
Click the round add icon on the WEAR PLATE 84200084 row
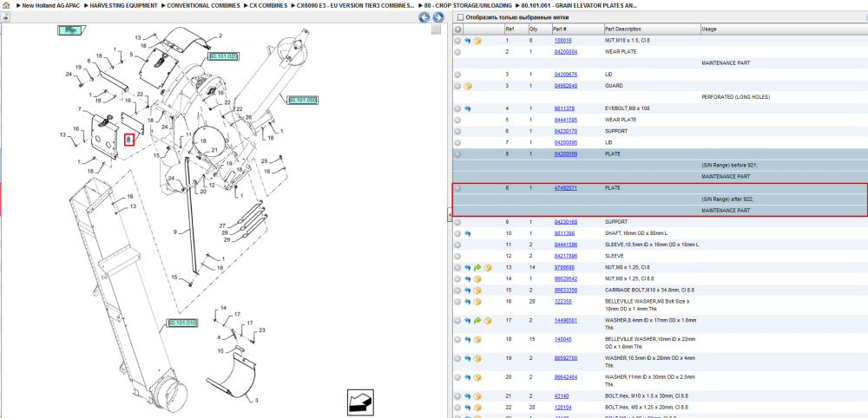tap(457, 51)
